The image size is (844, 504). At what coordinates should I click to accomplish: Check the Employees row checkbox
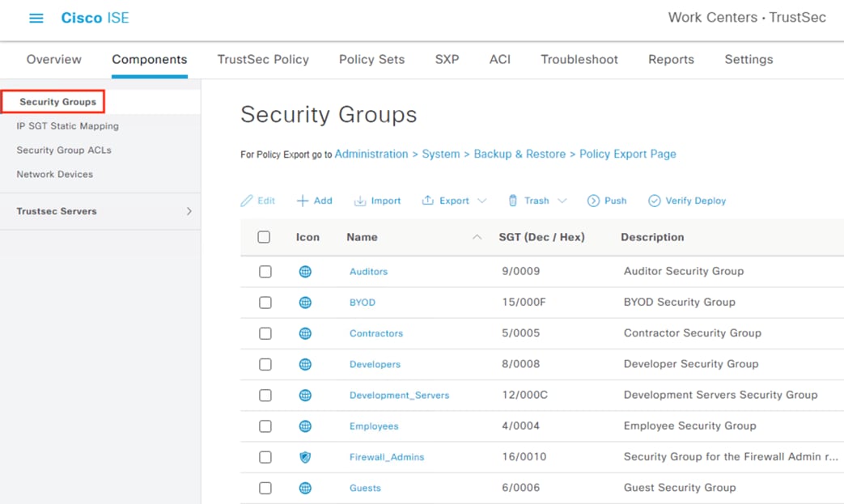point(265,426)
